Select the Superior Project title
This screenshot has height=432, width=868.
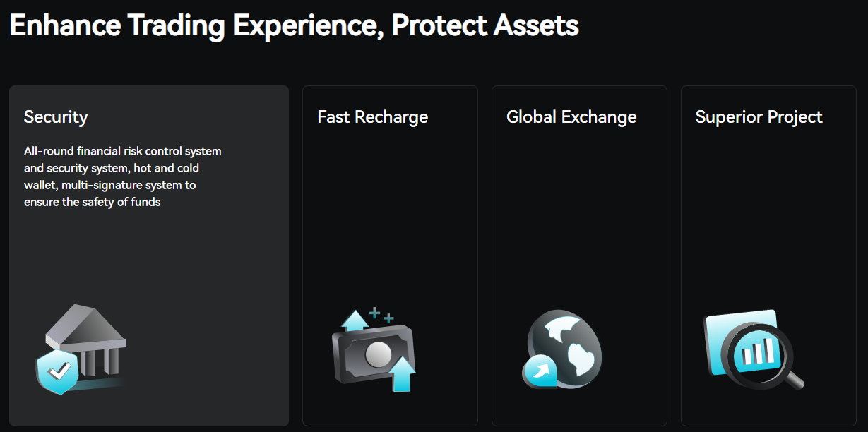point(759,116)
